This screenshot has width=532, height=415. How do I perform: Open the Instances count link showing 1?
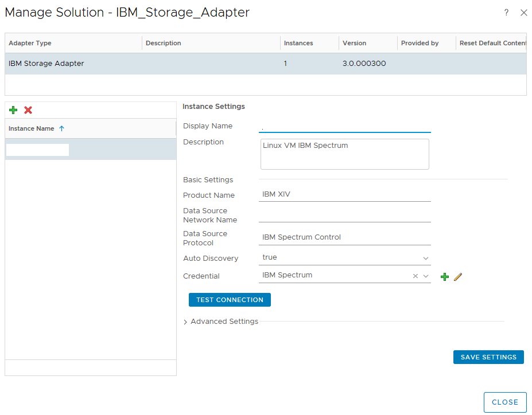point(285,64)
